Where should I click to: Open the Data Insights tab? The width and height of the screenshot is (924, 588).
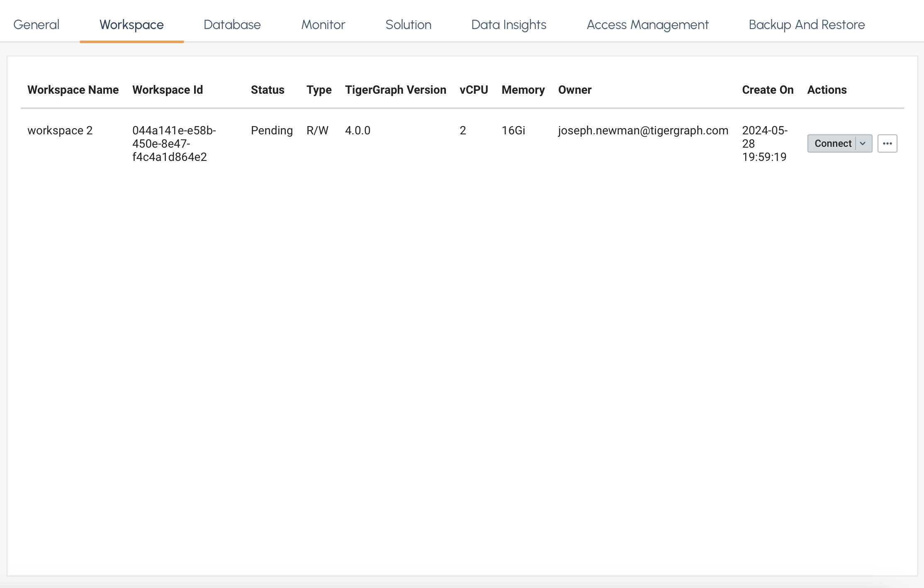point(508,24)
